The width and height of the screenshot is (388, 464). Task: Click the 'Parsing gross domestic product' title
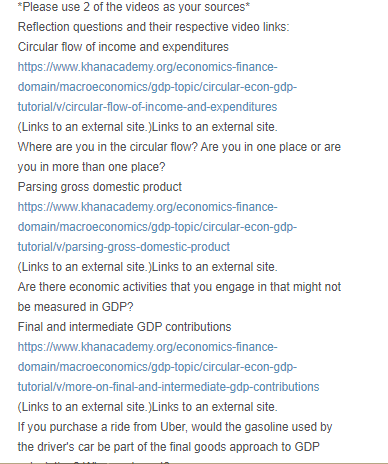click(100, 187)
